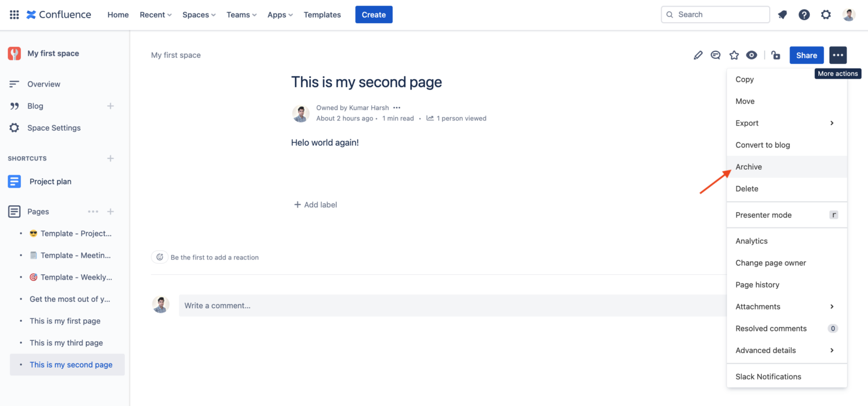Click the Confluence logo in the navbar
Image resolution: width=868 pixels, height=406 pixels.
(58, 14)
